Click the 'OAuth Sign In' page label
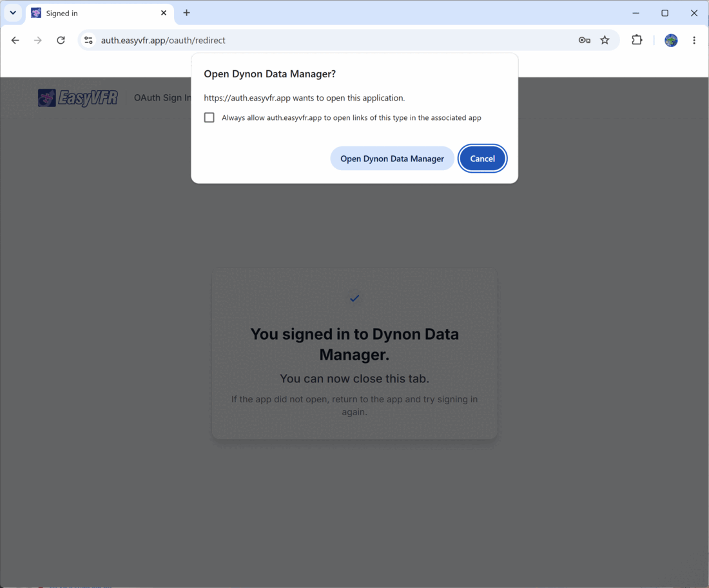The image size is (709, 588). pyautogui.click(x=162, y=98)
